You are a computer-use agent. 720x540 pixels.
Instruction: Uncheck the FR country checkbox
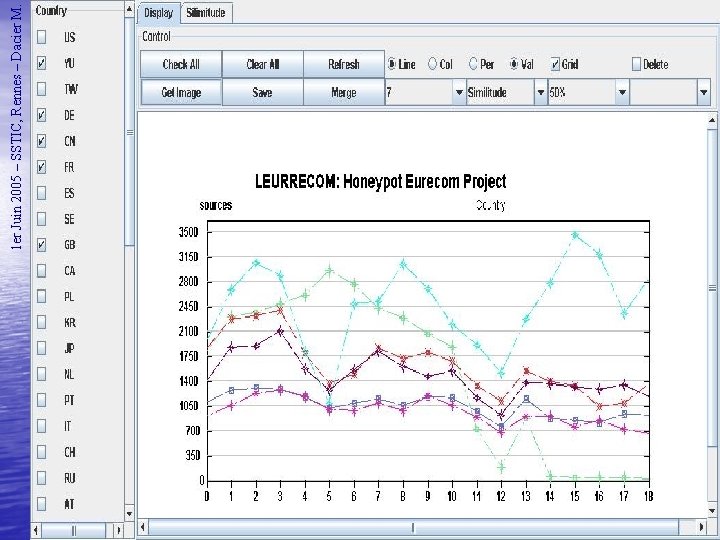pos(41,167)
